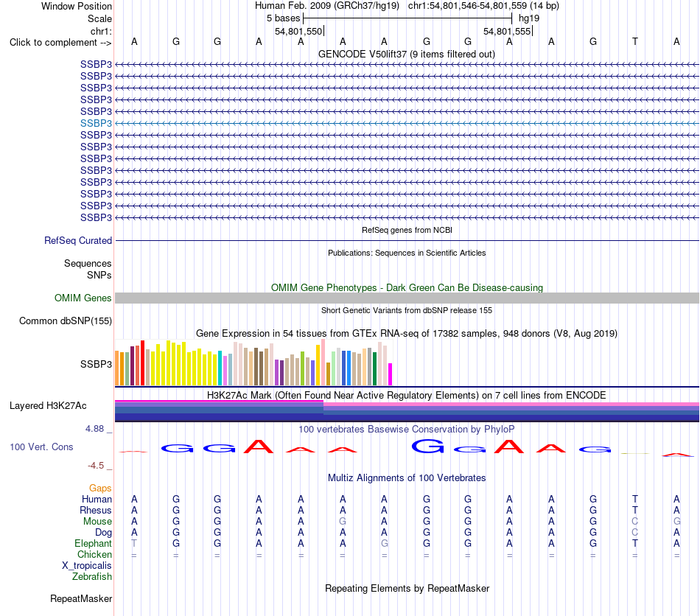Select the Rhesus species row label
This screenshot has width=700, height=616.
click(96, 510)
